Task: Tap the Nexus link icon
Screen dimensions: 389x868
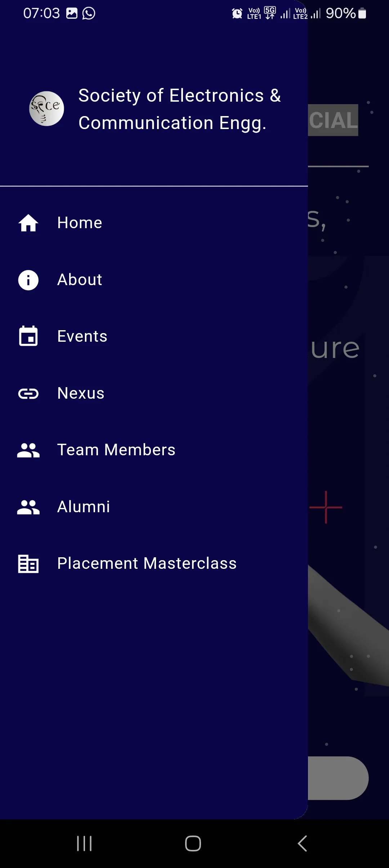Action: tap(28, 394)
